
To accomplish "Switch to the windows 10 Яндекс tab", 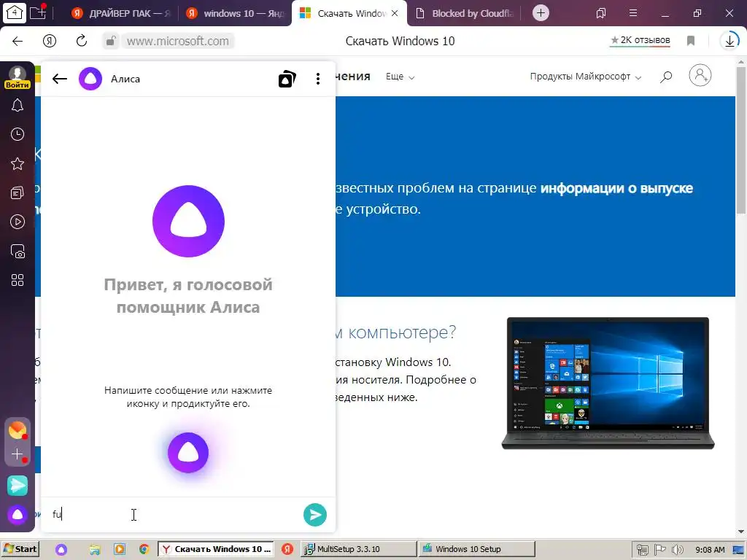I will [x=236, y=13].
